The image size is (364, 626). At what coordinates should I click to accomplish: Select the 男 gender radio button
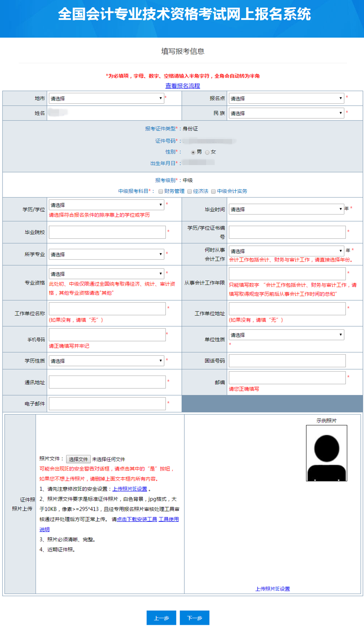[193, 152]
